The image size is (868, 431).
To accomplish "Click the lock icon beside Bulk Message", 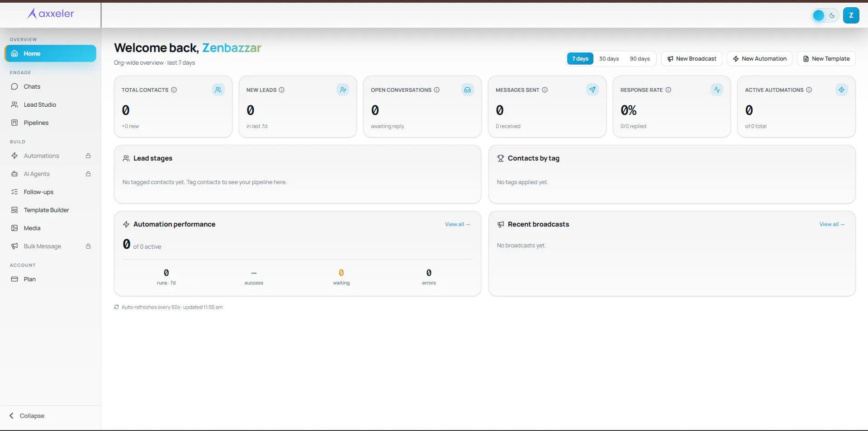I will pos(88,246).
